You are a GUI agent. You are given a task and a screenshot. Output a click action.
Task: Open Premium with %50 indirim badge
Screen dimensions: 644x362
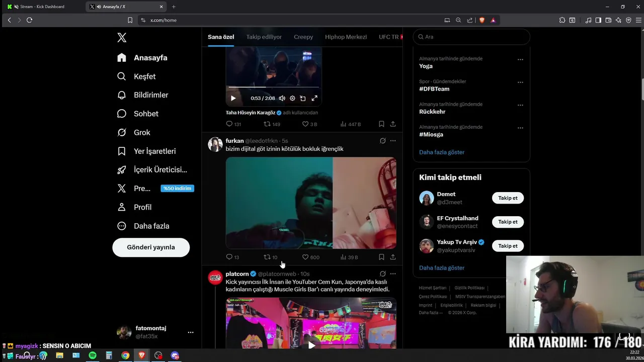(x=155, y=189)
